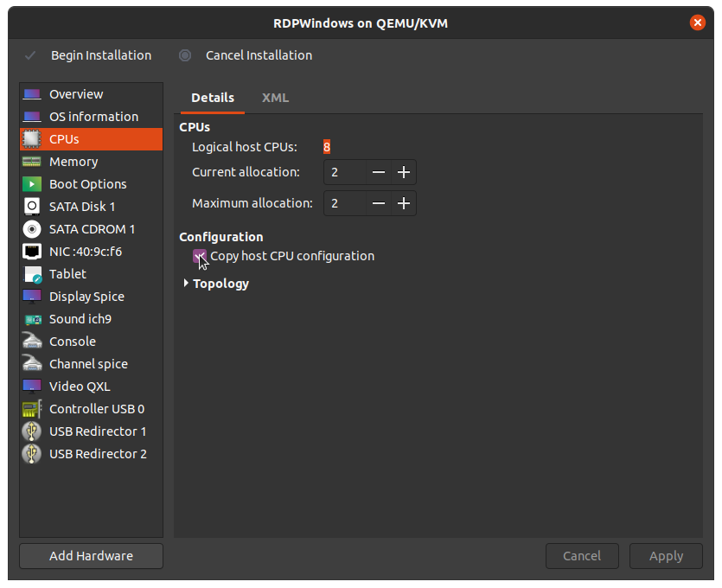722x588 pixels.
Task: Open the NIC :40:9c:f6 network icon
Action: pos(32,252)
